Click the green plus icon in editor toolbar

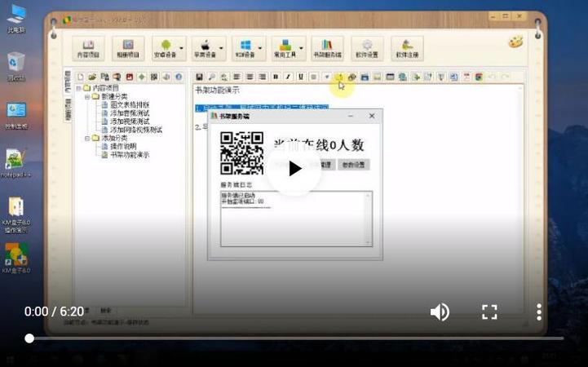tap(415, 77)
